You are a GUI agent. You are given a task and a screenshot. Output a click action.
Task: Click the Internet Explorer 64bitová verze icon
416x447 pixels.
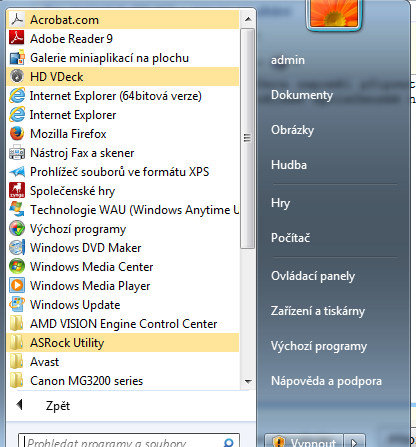tap(17, 96)
